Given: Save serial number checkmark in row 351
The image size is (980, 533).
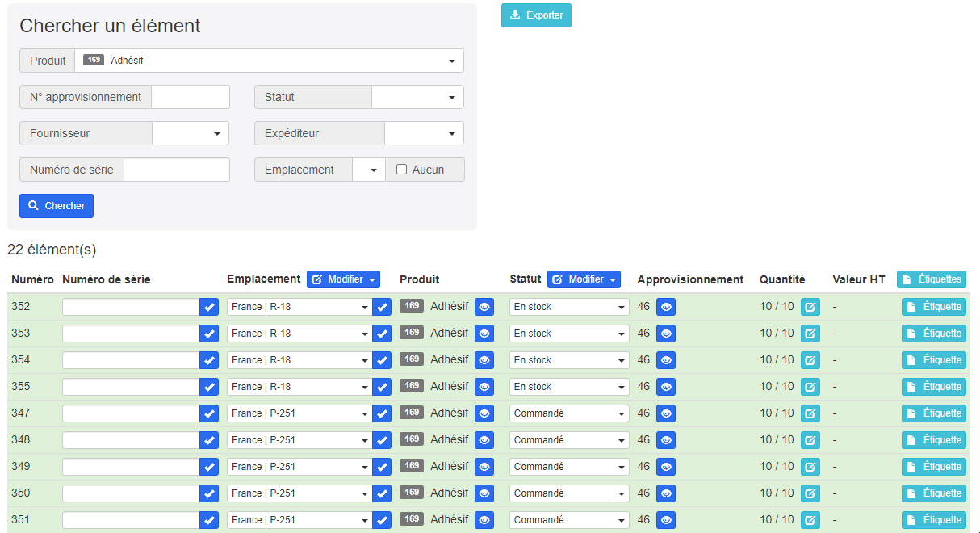Looking at the screenshot, I should click(x=209, y=520).
